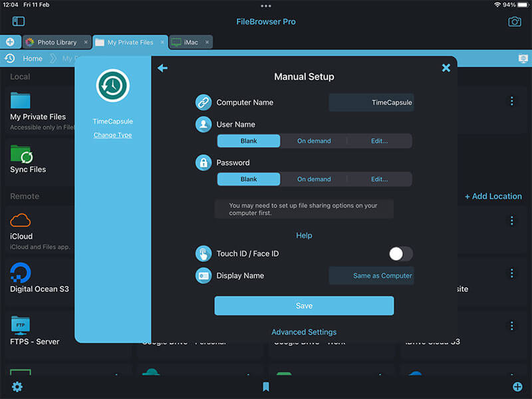Click the Wi-Fi status icon

(x=497, y=5)
